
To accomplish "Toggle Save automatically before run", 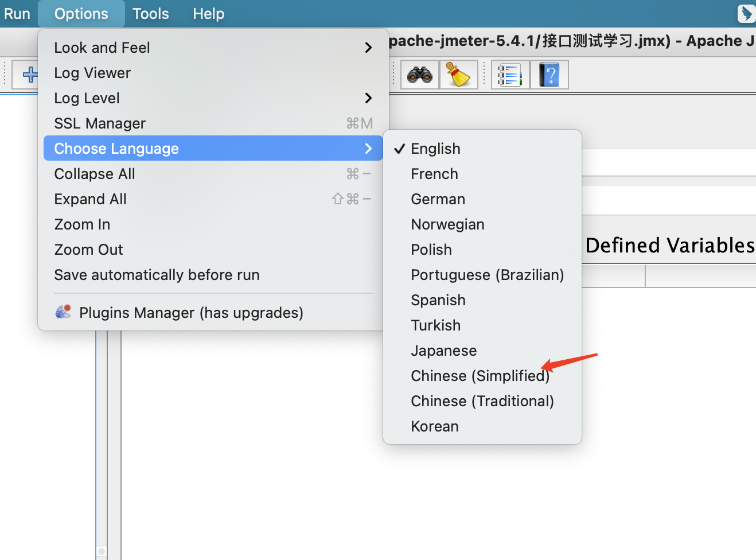I will point(213,275).
